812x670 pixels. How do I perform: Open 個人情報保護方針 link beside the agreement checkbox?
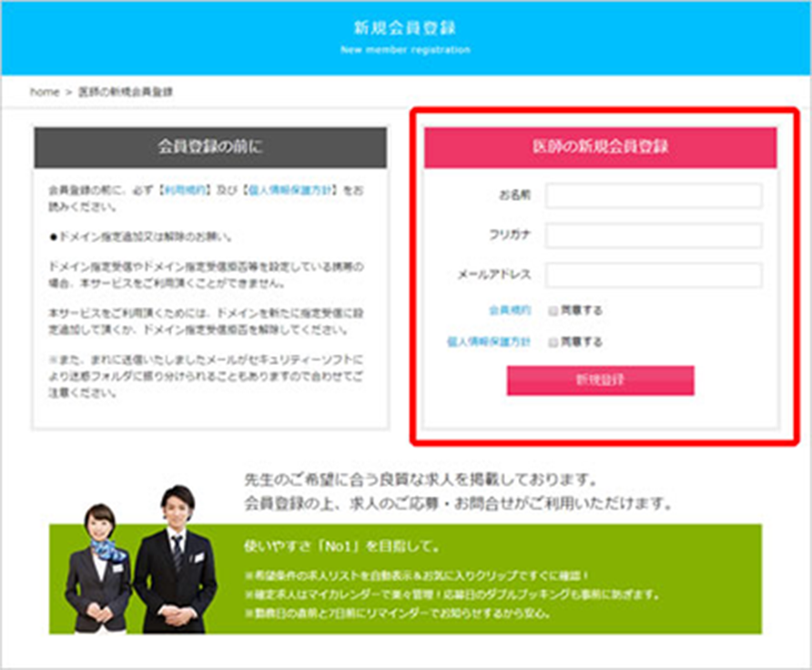click(x=489, y=343)
